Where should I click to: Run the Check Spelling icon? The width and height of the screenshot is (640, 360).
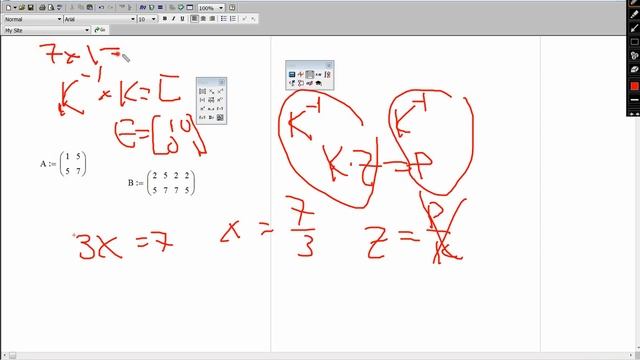(60, 7)
